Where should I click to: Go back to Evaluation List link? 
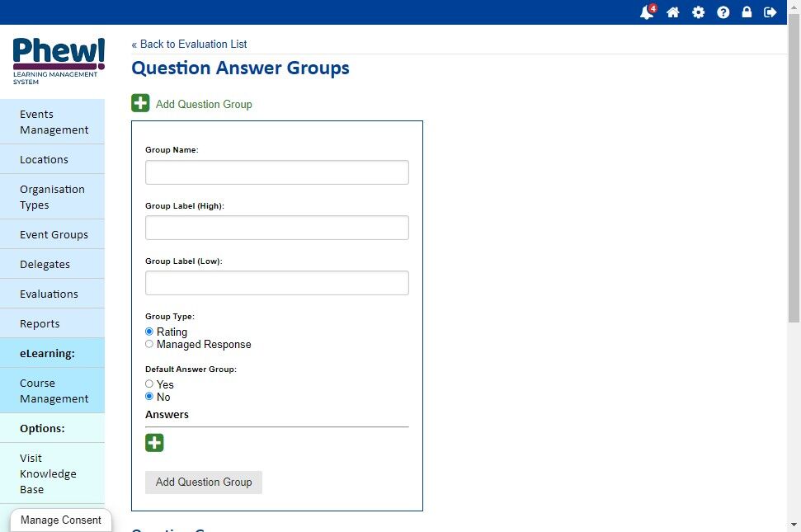[x=189, y=45]
